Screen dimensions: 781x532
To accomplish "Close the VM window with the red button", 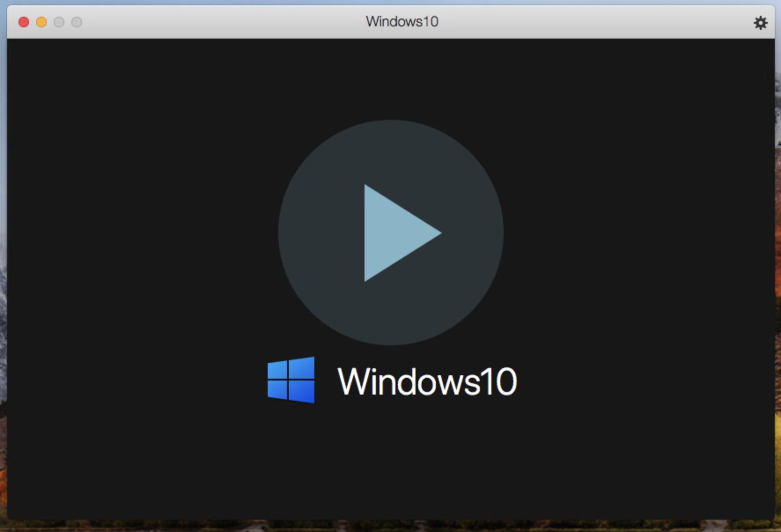I will [25, 21].
